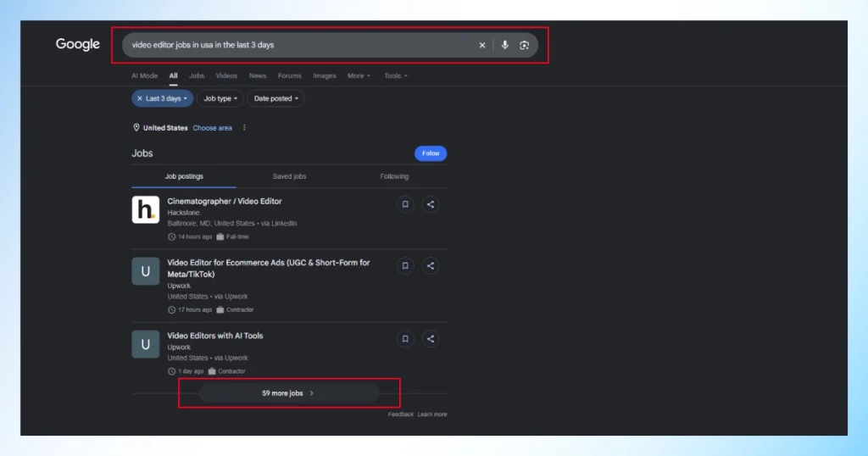Start voice search with the microphone icon

pos(504,46)
